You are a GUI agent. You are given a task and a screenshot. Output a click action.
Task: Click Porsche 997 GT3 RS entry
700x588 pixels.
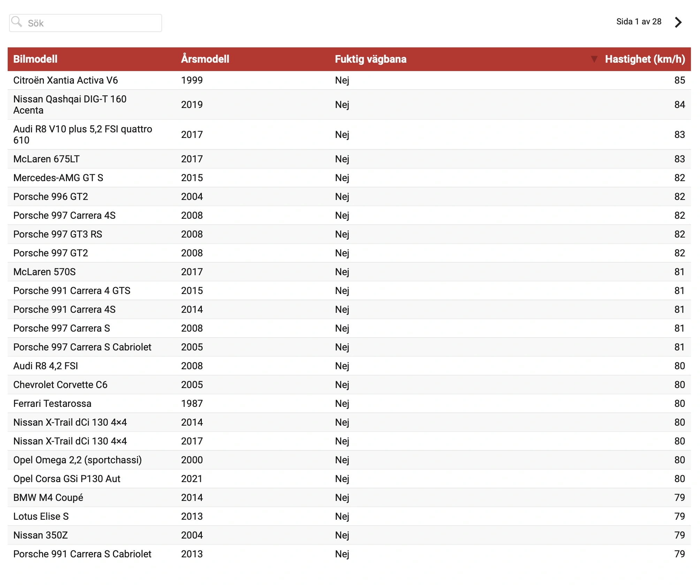coord(58,234)
